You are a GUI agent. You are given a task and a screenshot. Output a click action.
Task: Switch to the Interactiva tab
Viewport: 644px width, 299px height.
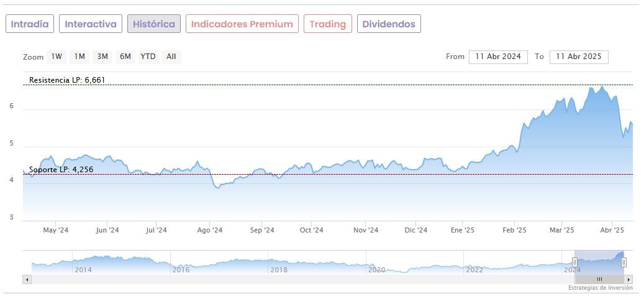pos(91,24)
